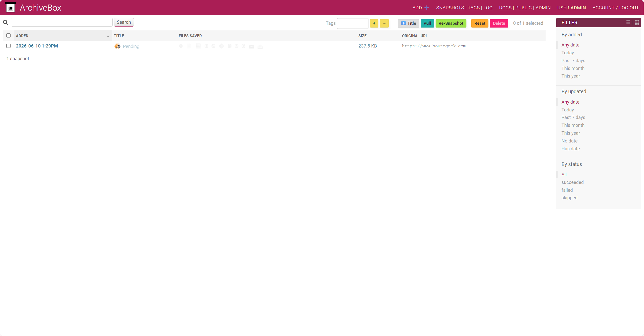
Task: Click the yellow minus remove-tag button
Action: pos(384,23)
